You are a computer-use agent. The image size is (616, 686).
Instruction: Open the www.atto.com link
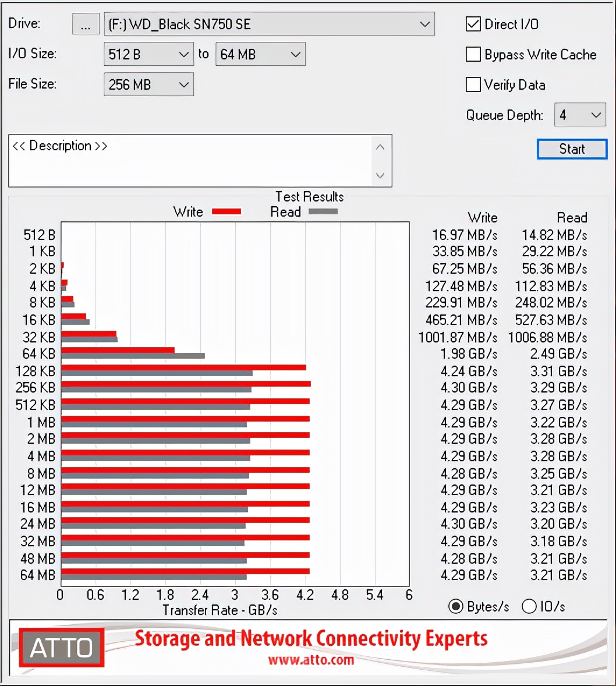click(x=311, y=660)
